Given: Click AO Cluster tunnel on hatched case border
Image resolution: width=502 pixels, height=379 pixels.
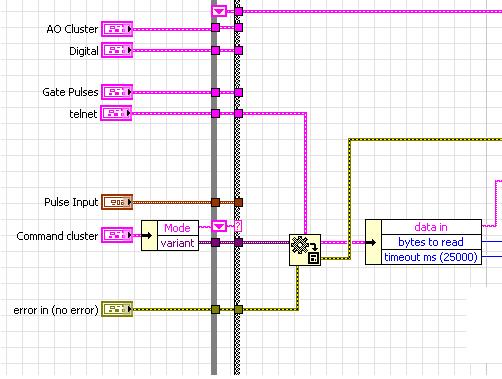Looking at the screenshot, I should (x=238, y=28).
